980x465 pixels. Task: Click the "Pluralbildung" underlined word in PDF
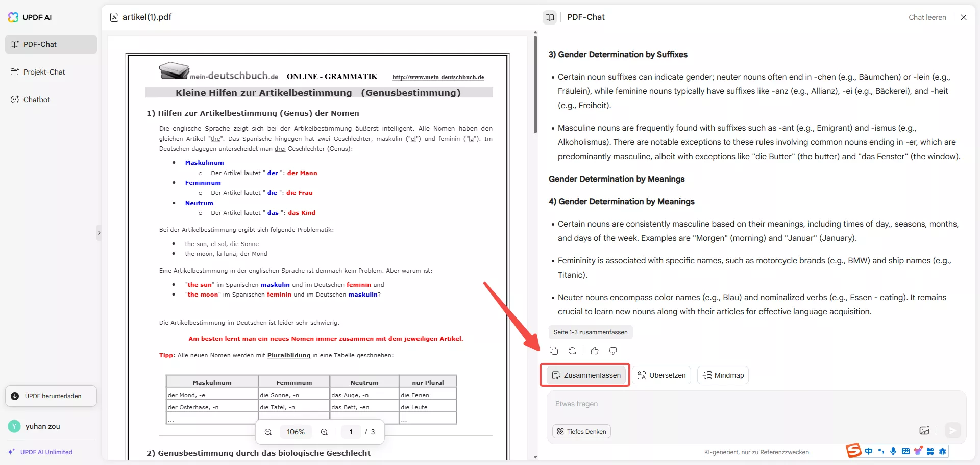coord(289,355)
